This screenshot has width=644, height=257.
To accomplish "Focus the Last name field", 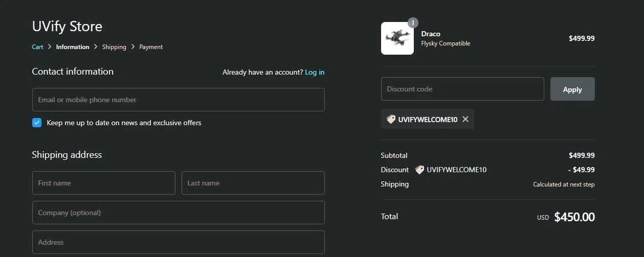I will pyautogui.click(x=253, y=183).
